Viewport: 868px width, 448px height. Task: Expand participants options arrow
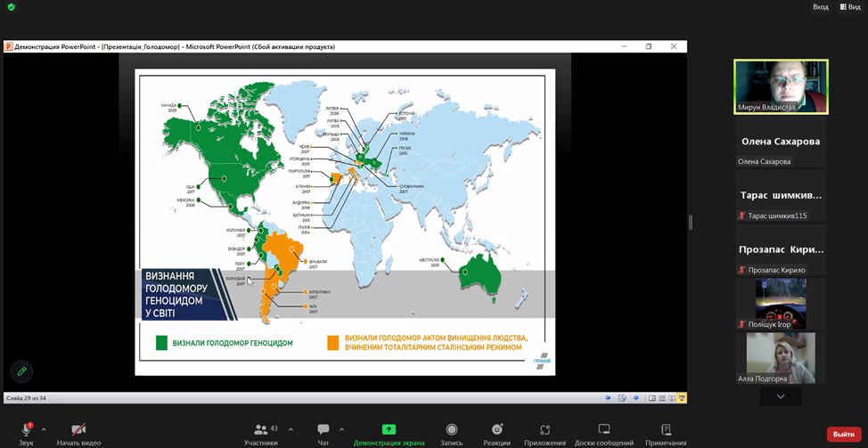[x=289, y=428]
